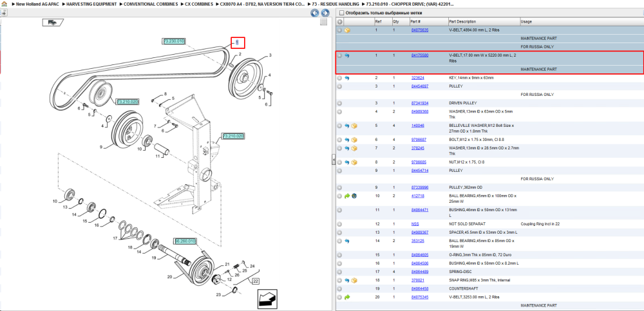644x311 pixels.
Task: Open part number link 84064458
Action: (420, 288)
